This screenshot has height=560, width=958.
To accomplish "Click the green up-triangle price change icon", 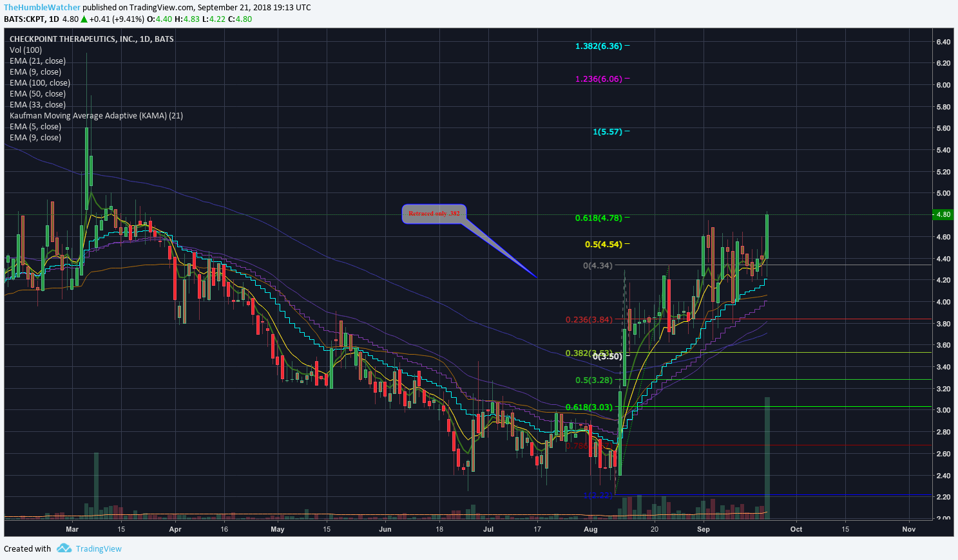I will 84,19.
